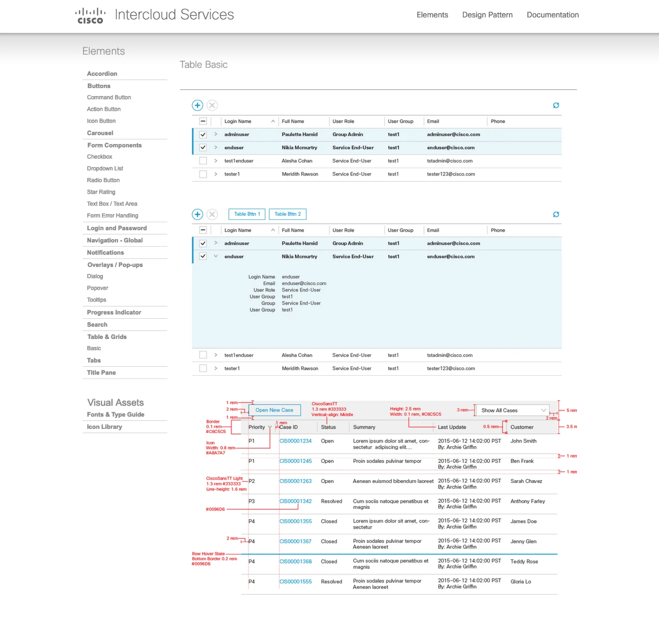Open the Documentation navigation item

(x=553, y=15)
